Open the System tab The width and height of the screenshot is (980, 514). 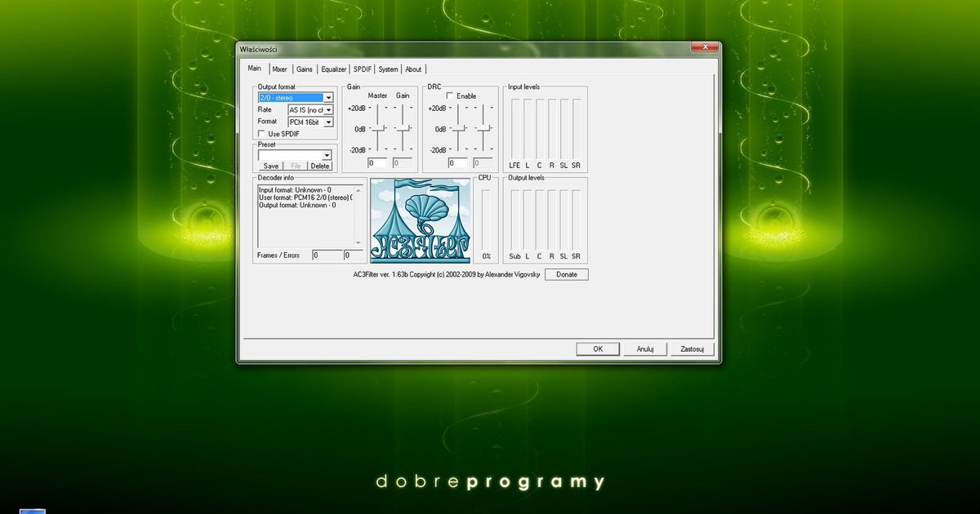click(387, 69)
